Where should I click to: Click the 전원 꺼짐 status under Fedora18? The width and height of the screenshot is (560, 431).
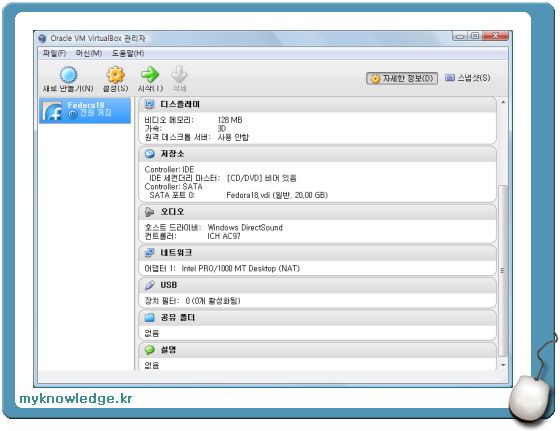coord(90,113)
